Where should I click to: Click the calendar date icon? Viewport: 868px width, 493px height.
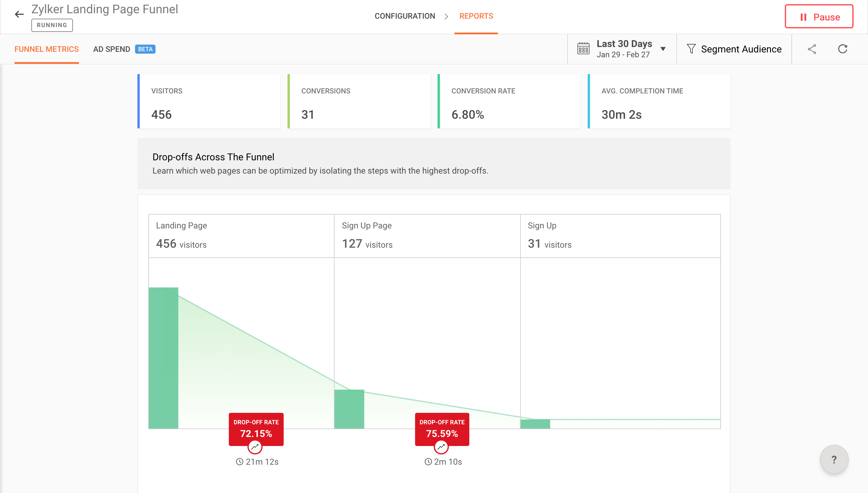[x=583, y=49]
